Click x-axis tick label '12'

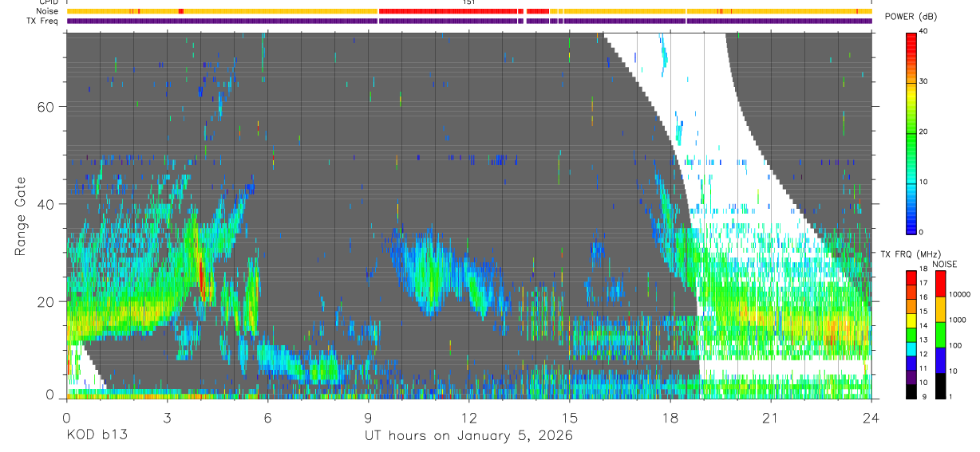468,418
